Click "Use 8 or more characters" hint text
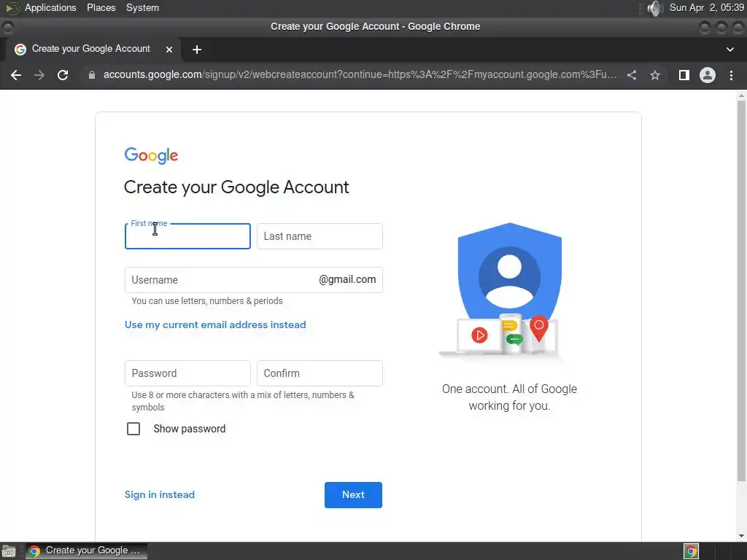The image size is (747, 560). (x=243, y=401)
